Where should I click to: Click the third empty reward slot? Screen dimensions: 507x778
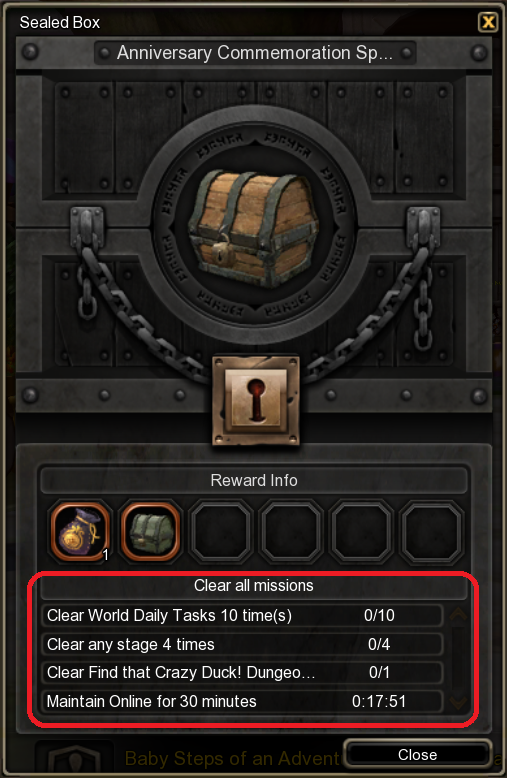point(221,531)
